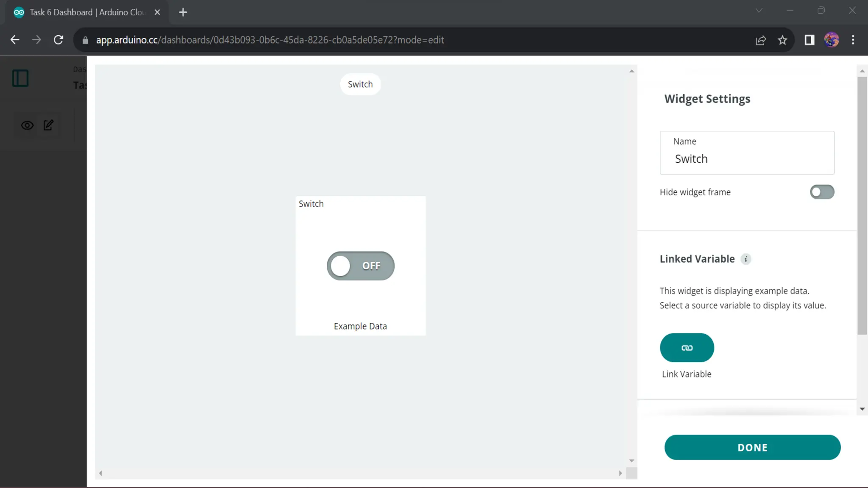Image resolution: width=868 pixels, height=488 pixels.
Task: Open a new browser tab
Action: [x=183, y=12]
